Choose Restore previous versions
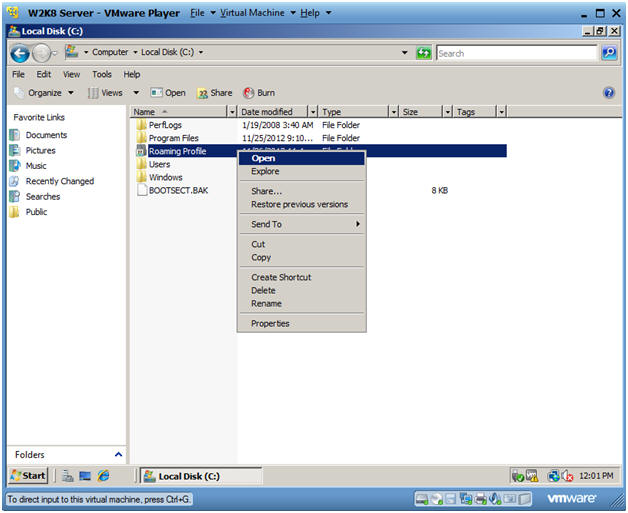The height and width of the screenshot is (513, 628). (302, 205)
